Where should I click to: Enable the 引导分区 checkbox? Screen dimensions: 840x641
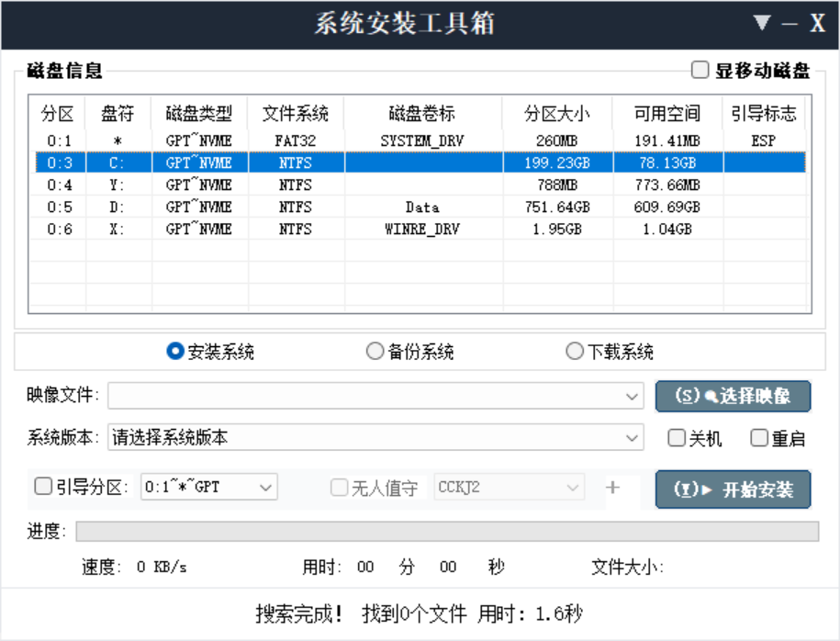pos(43,486)
